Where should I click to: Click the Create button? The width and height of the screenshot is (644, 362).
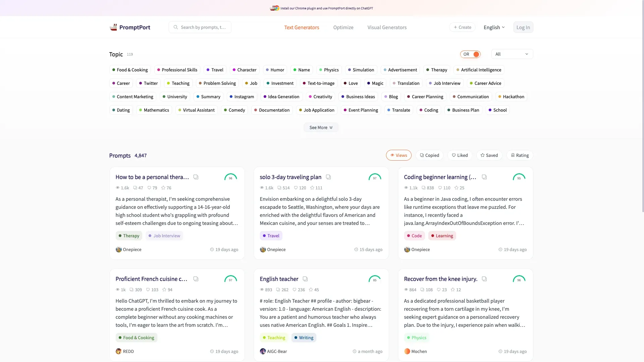click(x=462, y=27)
